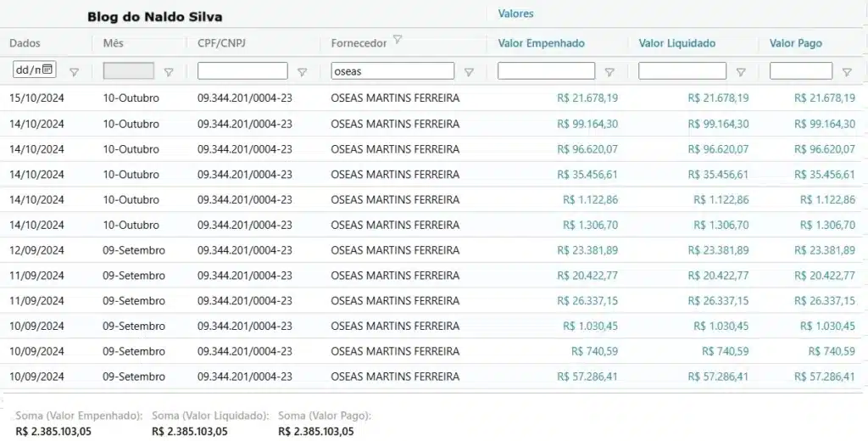Sort by Valor Empenhado column header

542,43
